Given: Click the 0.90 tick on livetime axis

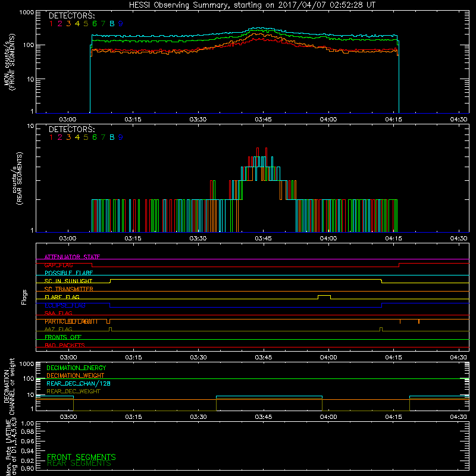Looking at the screenshot, I should 27,468.
